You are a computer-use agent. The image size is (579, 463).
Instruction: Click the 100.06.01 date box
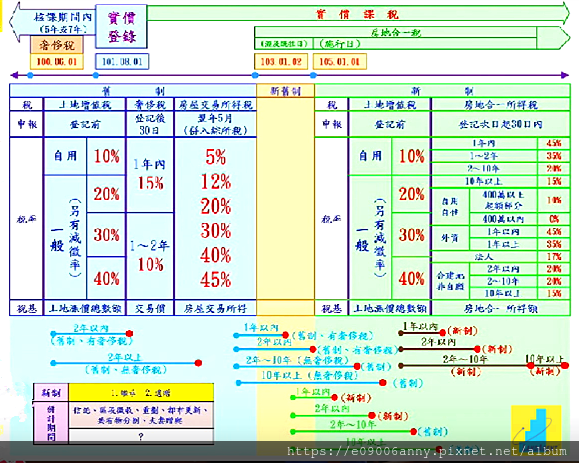pyautogui.click(x=57, y=62)
